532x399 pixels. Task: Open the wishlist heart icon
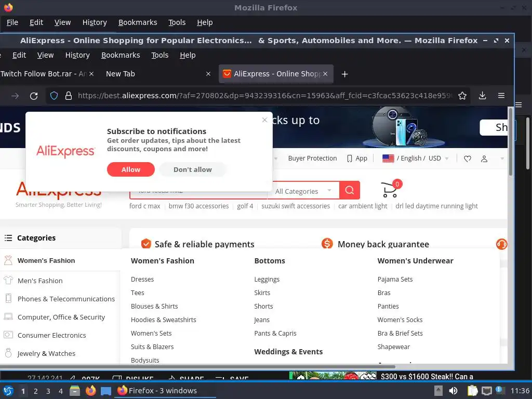point(467,158)
